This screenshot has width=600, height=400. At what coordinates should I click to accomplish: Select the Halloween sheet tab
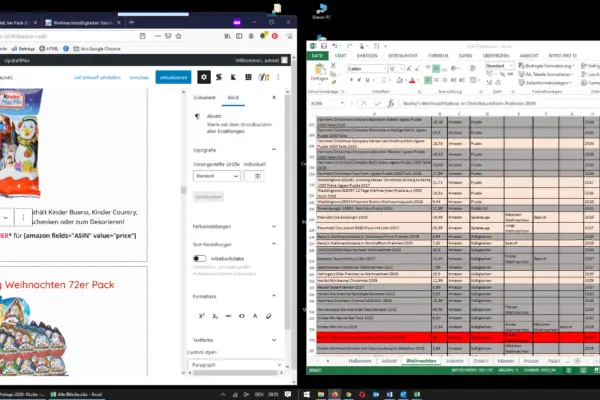coord(360,361)
